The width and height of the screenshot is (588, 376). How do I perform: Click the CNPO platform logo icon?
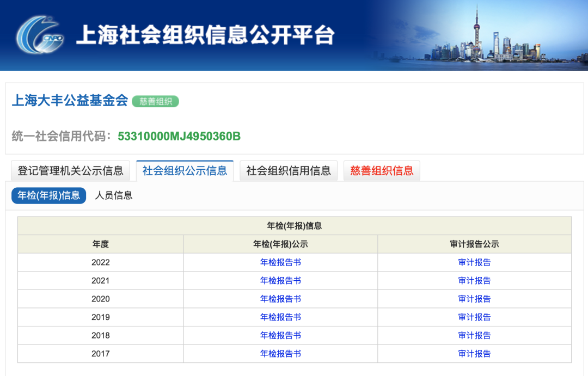pyautogui.click(x=40, y=34)
